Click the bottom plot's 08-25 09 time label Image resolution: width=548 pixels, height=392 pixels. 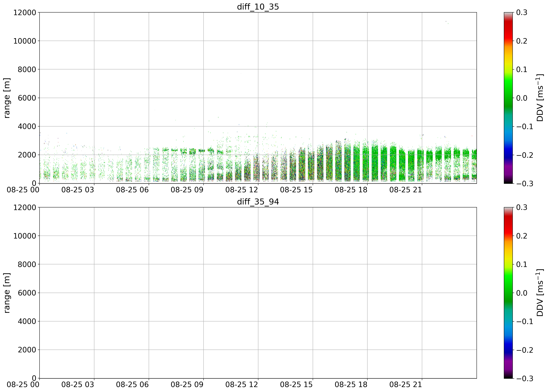[187, 385]
